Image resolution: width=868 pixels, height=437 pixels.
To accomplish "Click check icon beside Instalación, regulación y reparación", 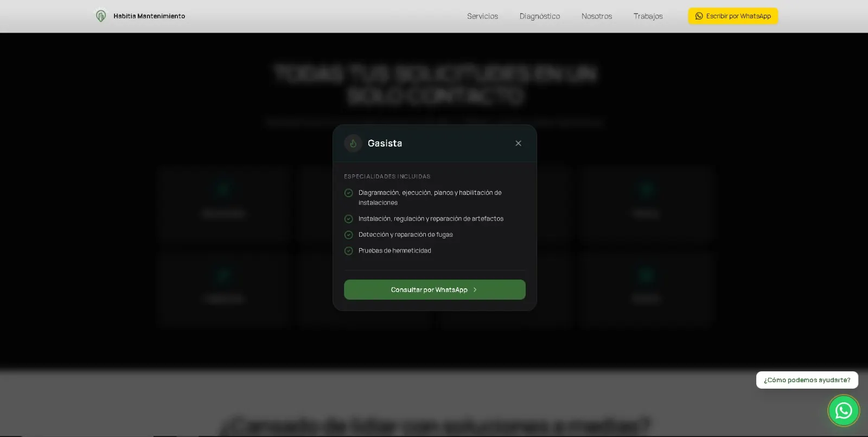I will pyautogui.click(x=349, y=219).
